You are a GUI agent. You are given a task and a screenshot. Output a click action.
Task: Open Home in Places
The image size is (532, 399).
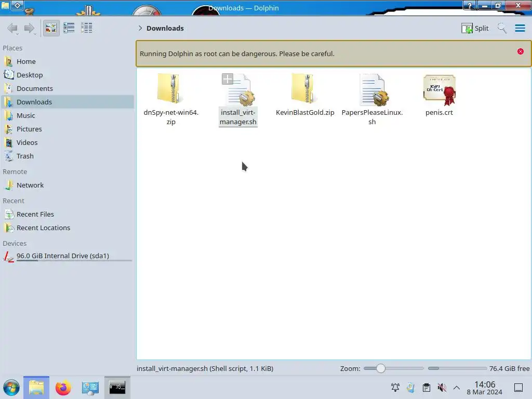(68, 61)
